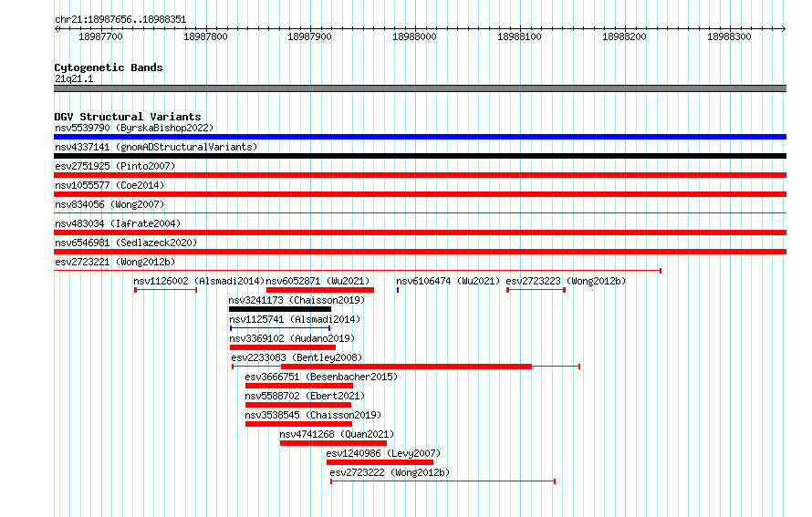Click the red nsv6052871 variant bar
Viewport: 812px width, 517px height.
click(320, 290)
